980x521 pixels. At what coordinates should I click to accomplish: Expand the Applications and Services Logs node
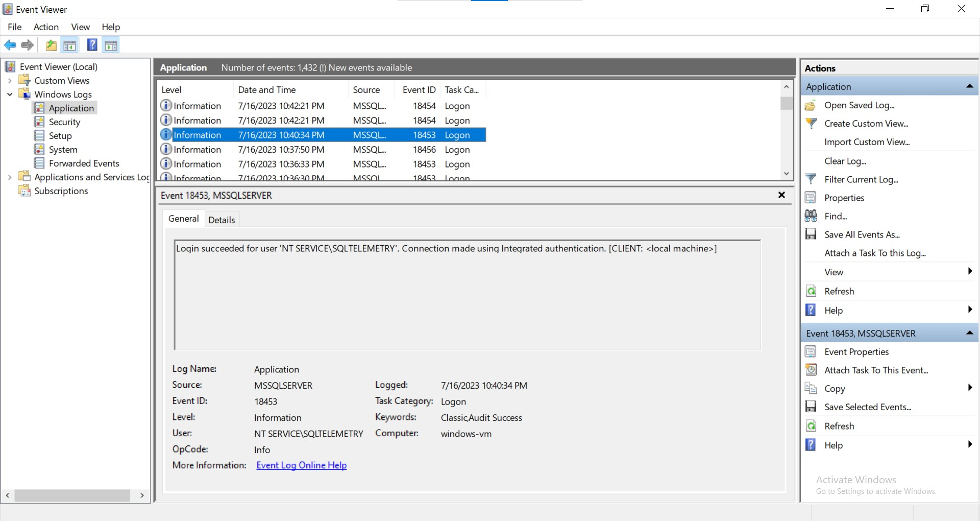[x=9, y=177]
